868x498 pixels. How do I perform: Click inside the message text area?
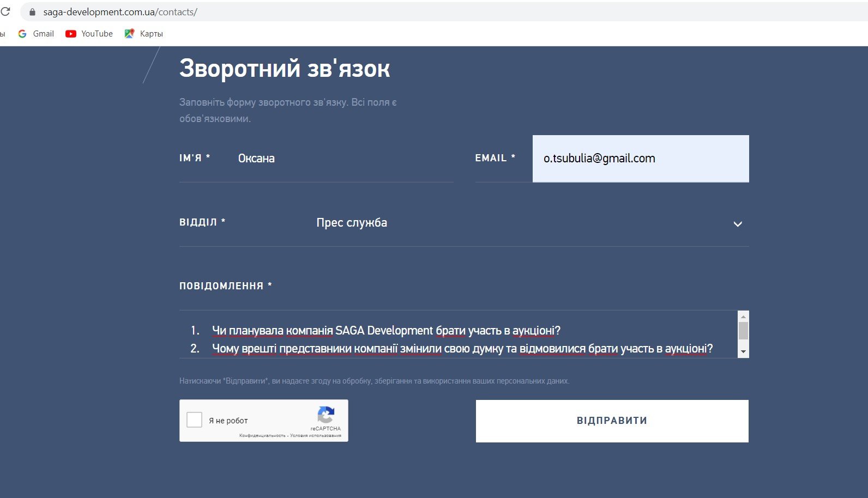(x=458, y=335)
